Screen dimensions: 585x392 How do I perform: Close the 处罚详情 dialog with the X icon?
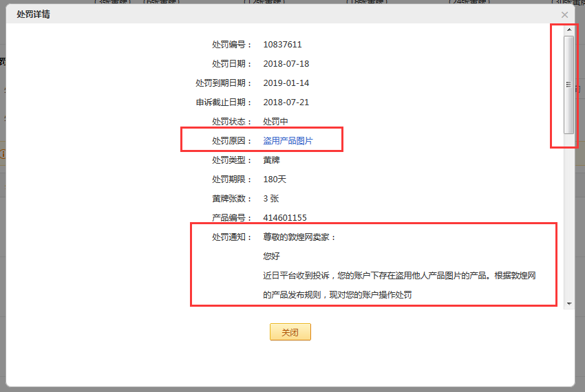coord(564,15)
